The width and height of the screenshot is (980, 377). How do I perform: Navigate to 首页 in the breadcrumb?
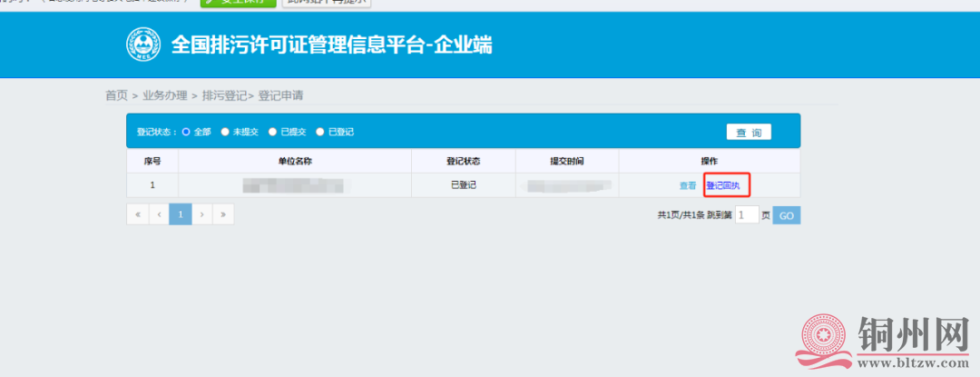(x=116, y=95)
